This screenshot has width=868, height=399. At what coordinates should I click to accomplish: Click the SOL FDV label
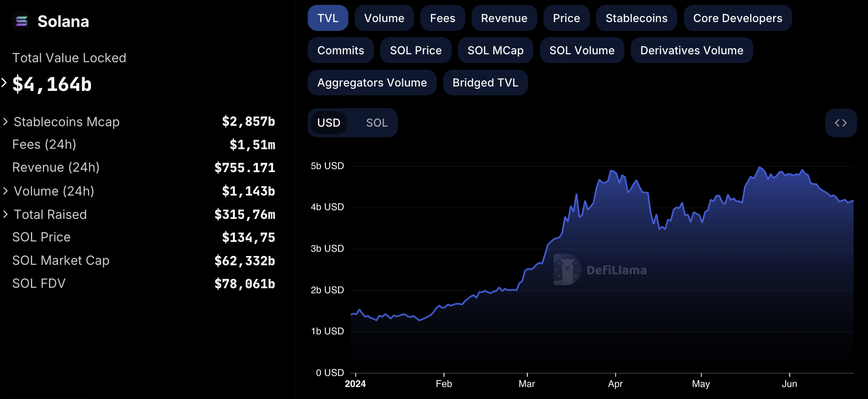point(39,283)
